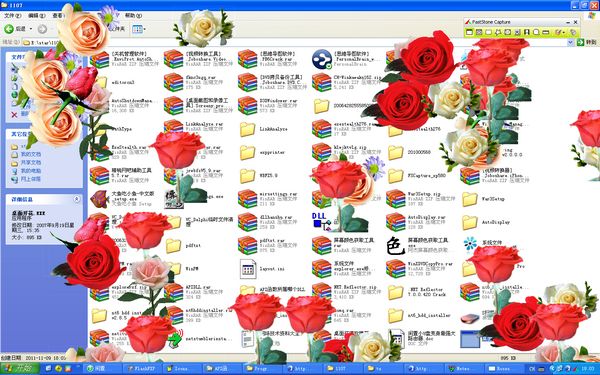Select the War3Setup.zip archive
The width and height of the screenshot is (600, 375).
tap(395, 199)
